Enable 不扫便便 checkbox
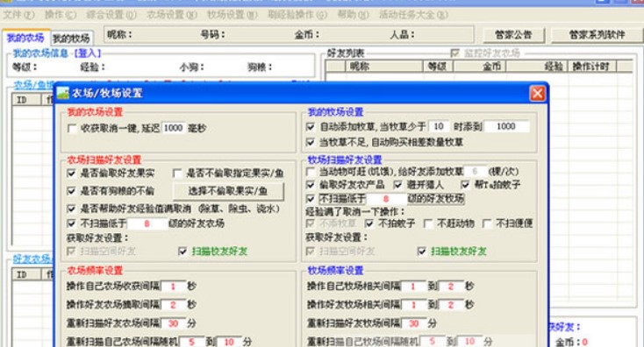Screen dimensions: 644x347 coord(487,223)
